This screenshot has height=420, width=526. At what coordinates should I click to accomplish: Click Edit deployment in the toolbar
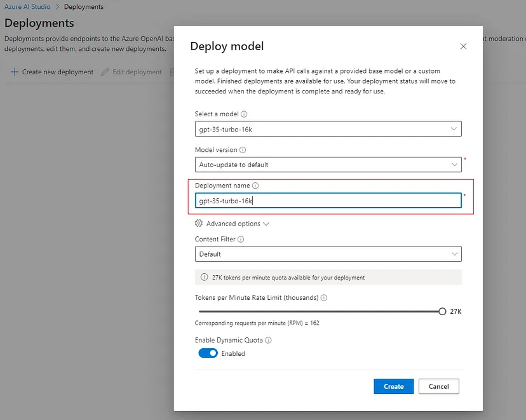[131, 72]
